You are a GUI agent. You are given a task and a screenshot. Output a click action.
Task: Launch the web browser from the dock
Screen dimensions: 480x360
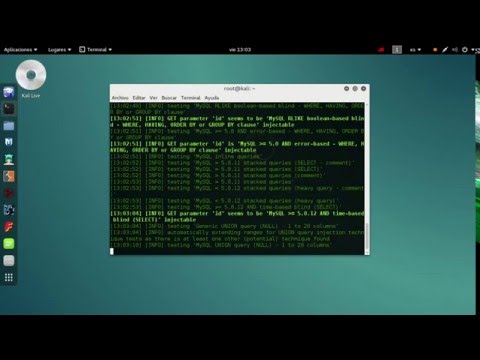point(9,92)
